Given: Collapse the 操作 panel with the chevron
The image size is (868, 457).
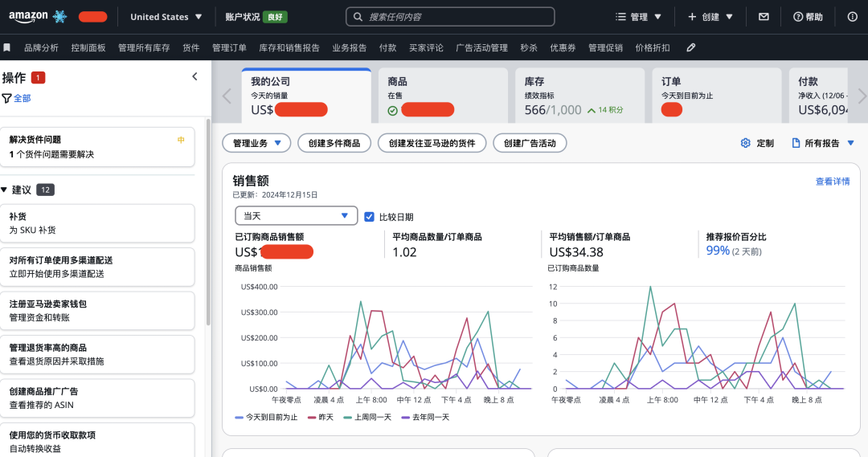Looking at the screenshot, I should point(194,77).
